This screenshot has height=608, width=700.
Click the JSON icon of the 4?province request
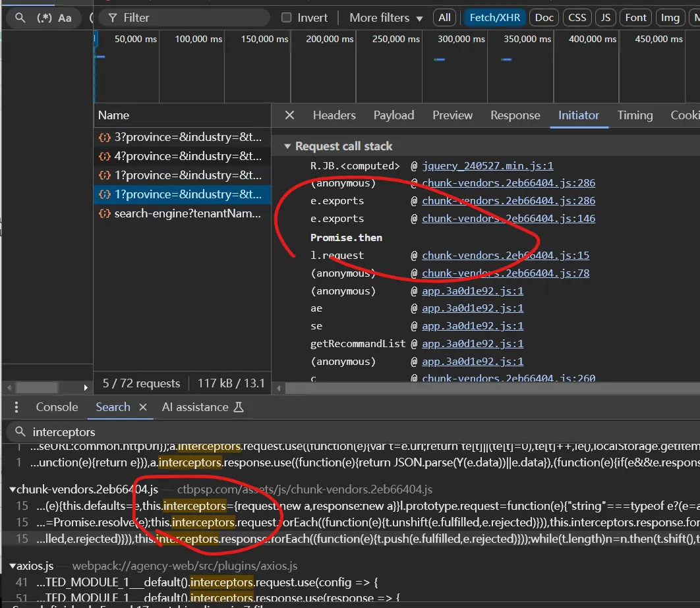pyautogui.click(x=104, y=156)
